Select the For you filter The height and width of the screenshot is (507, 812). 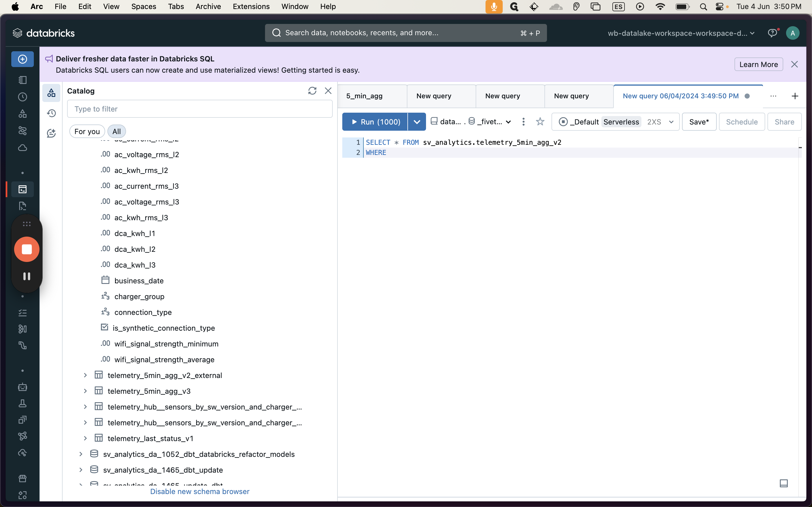tap(87, 132)
